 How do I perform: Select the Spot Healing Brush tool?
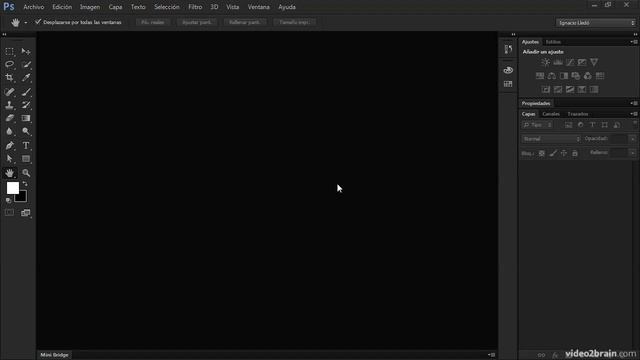click(9, 92)
